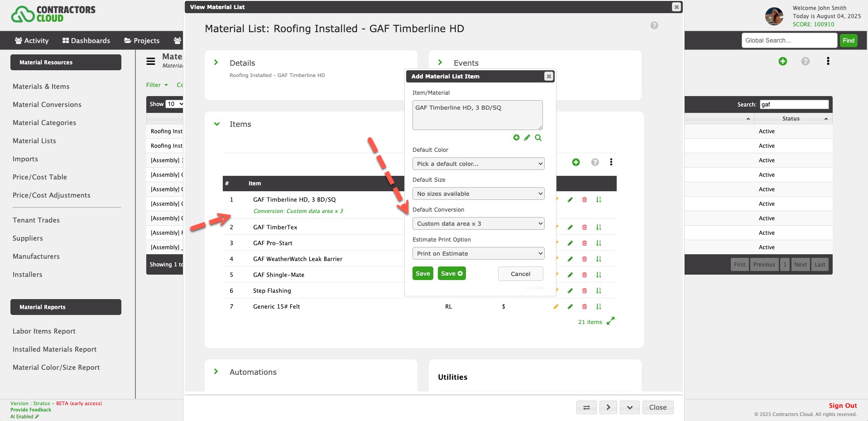Image resolution: width=868 pixels, height=421 pixels.
Task: Open page three-dot menu in main header
Action: click(x=828, y=61)
